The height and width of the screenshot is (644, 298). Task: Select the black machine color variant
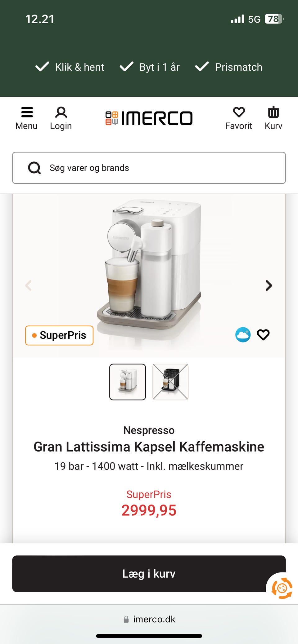point(170,382)
